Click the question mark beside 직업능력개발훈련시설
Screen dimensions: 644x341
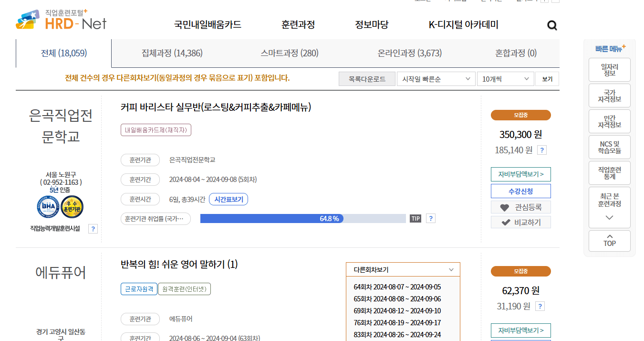pos(93,228)
